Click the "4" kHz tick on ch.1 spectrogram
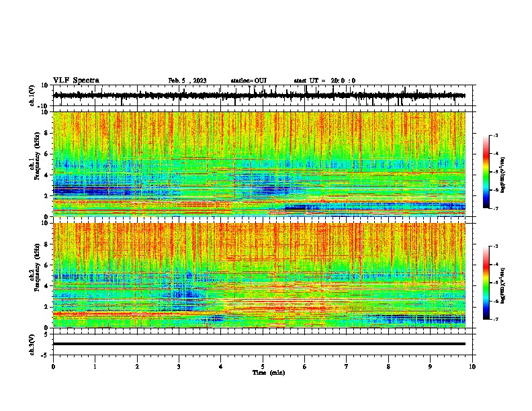 coord(46,175)
